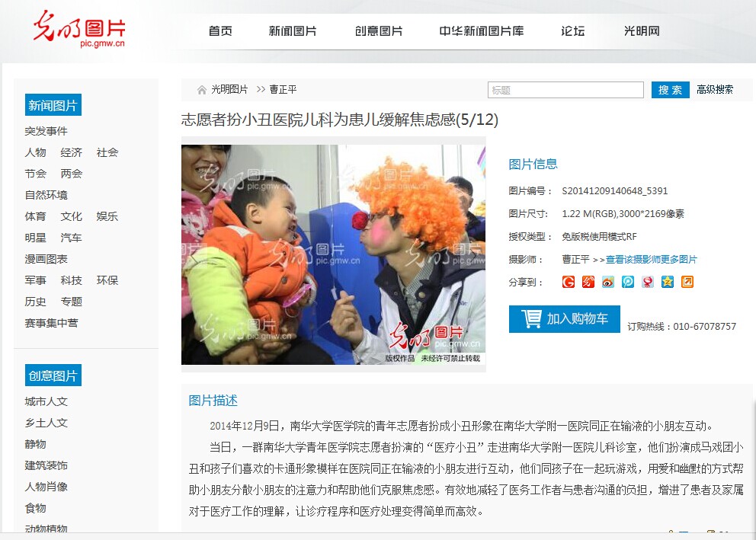Go to 论坛 in top menu
The height and width of the screenshot is (540, 756).
click(x=573, y=31)
